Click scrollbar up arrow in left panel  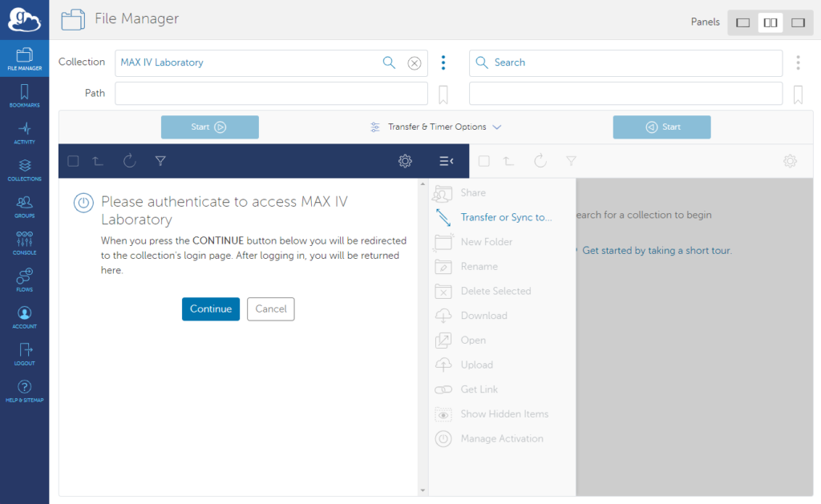423,184
